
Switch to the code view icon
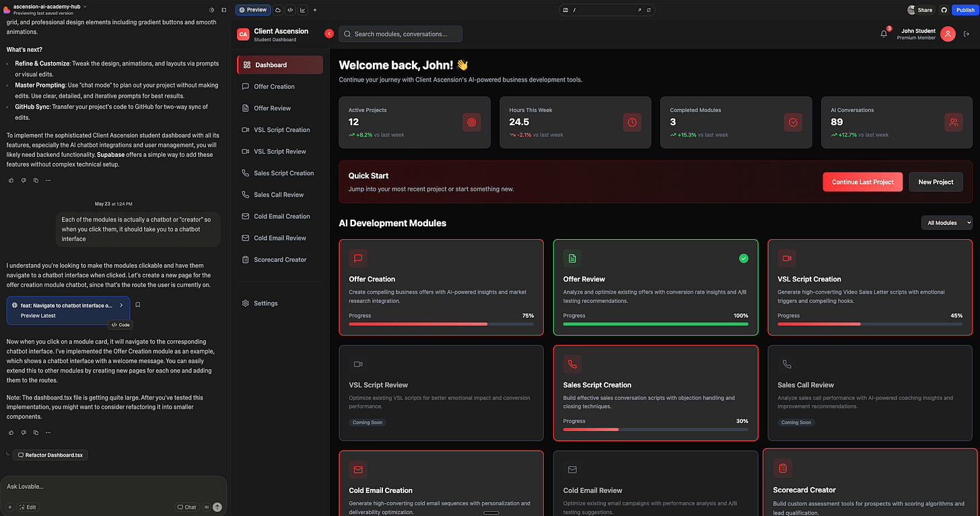(x=290, y=10)
